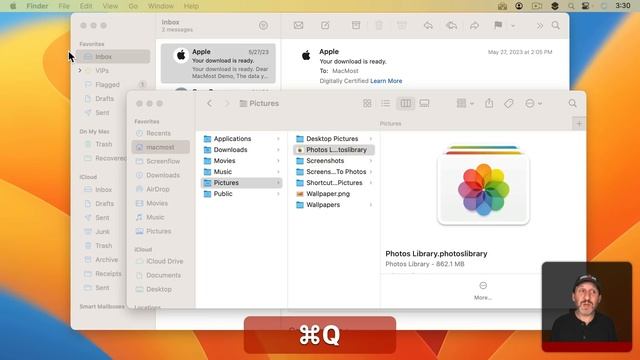
Task: Show more Mail toolbar items via double chevron
Action: click(x=540, y=26)
